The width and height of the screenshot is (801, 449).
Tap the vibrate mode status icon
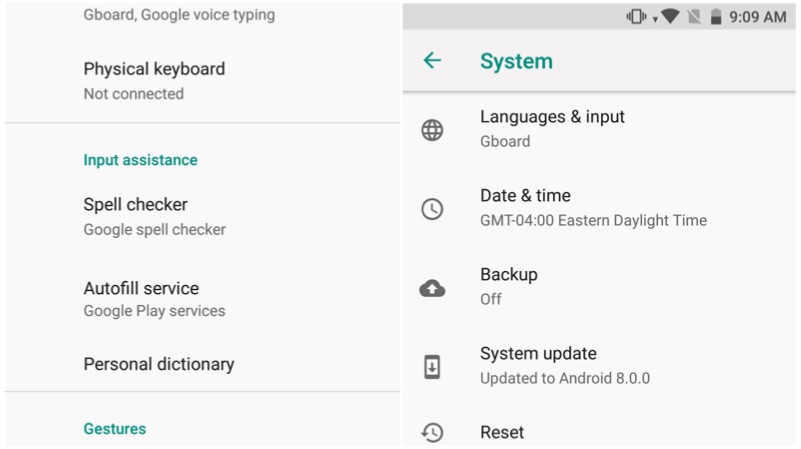[x=636, y=17]
